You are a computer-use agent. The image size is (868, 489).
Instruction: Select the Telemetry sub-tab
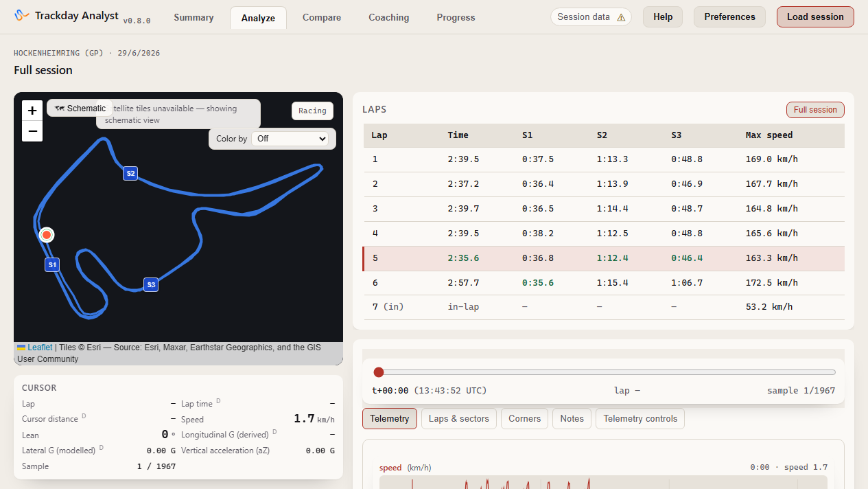click(x=390, y=418)
